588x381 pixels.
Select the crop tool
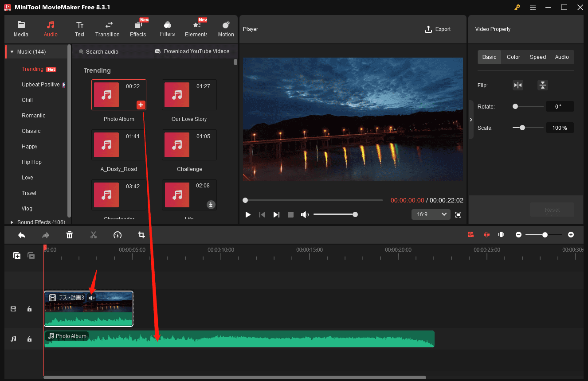141,235
